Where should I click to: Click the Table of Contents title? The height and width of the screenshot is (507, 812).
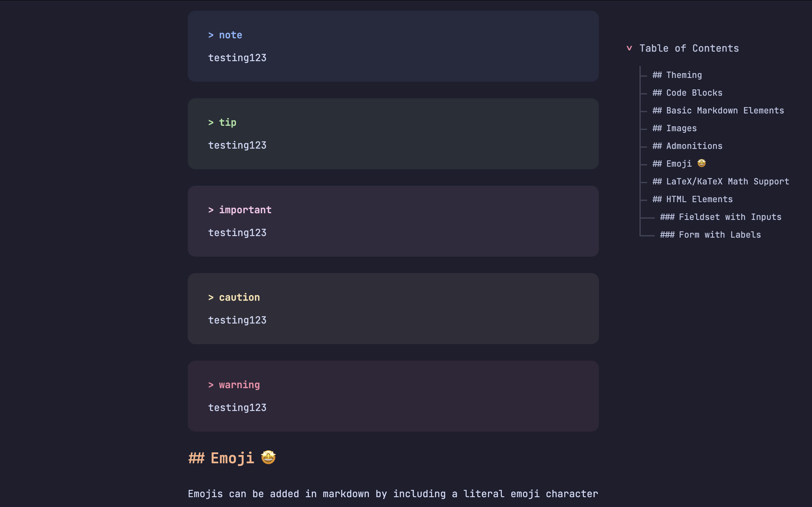[x=689, y=48]
